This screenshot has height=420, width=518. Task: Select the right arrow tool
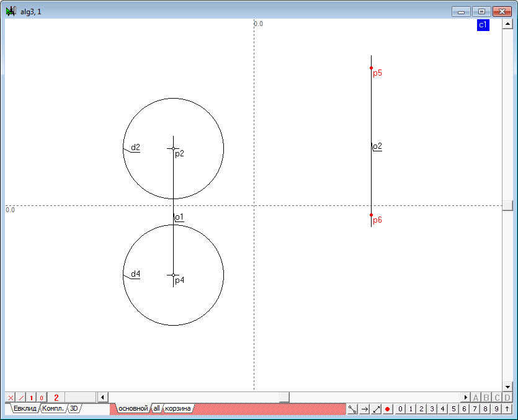(x=364, y=409)
